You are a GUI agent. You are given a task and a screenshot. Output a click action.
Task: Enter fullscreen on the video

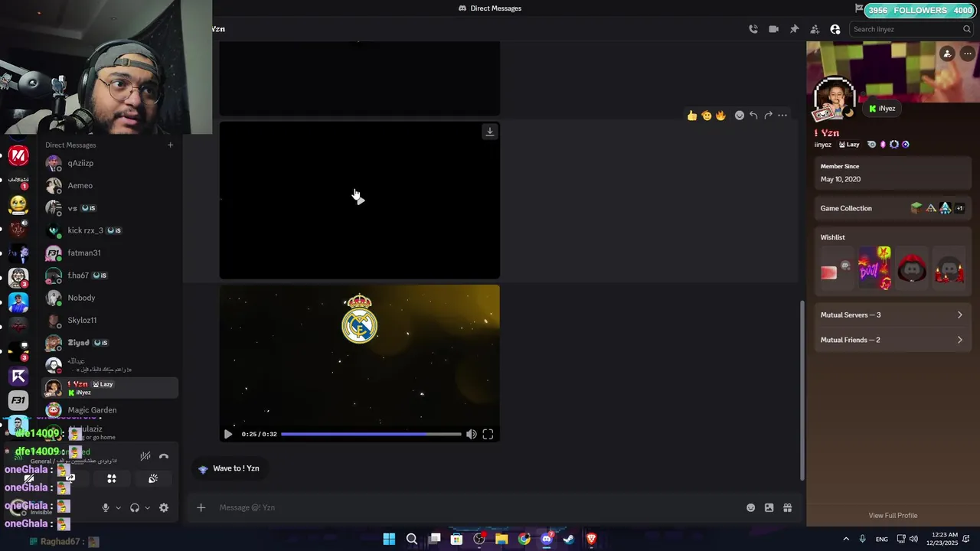tap(488, 434)
